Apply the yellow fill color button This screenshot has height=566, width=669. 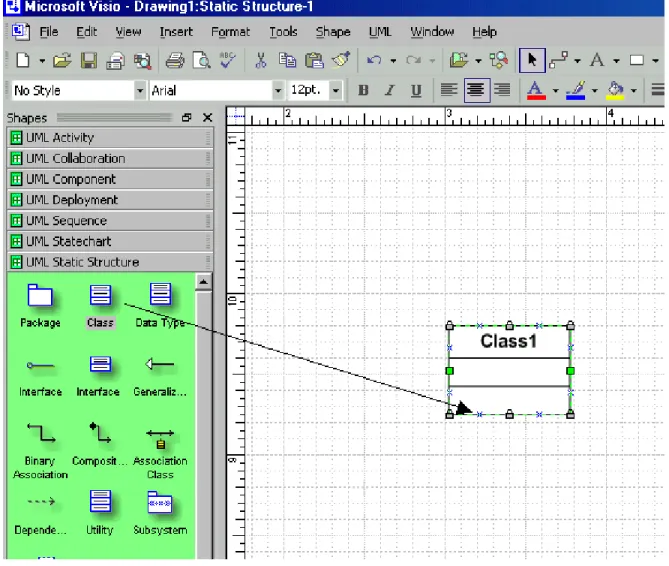coord(615,90)
